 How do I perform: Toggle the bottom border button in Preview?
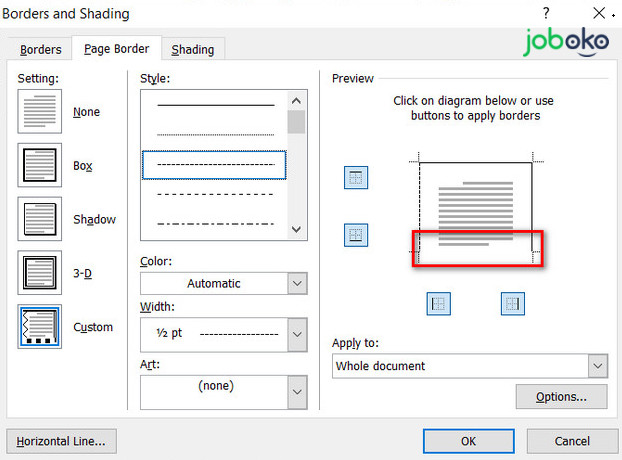[355, 235]
